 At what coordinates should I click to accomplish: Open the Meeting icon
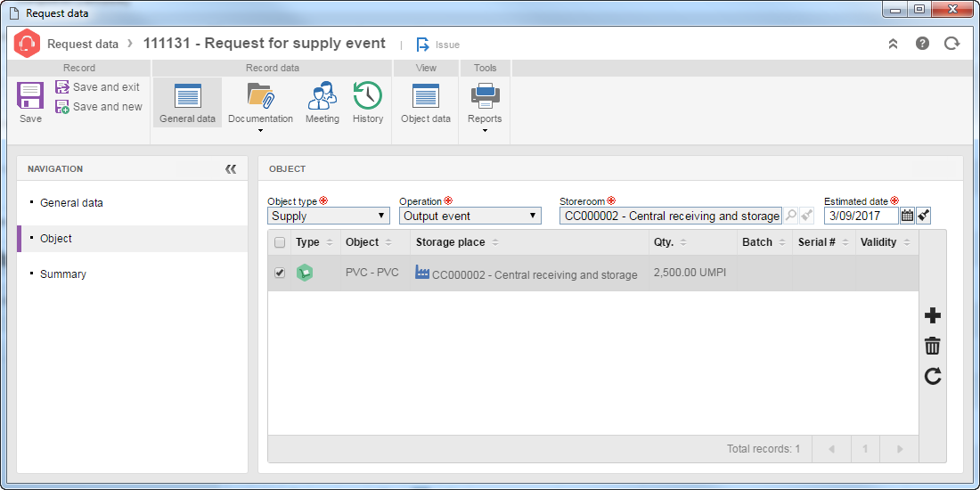tap(323, 95)
